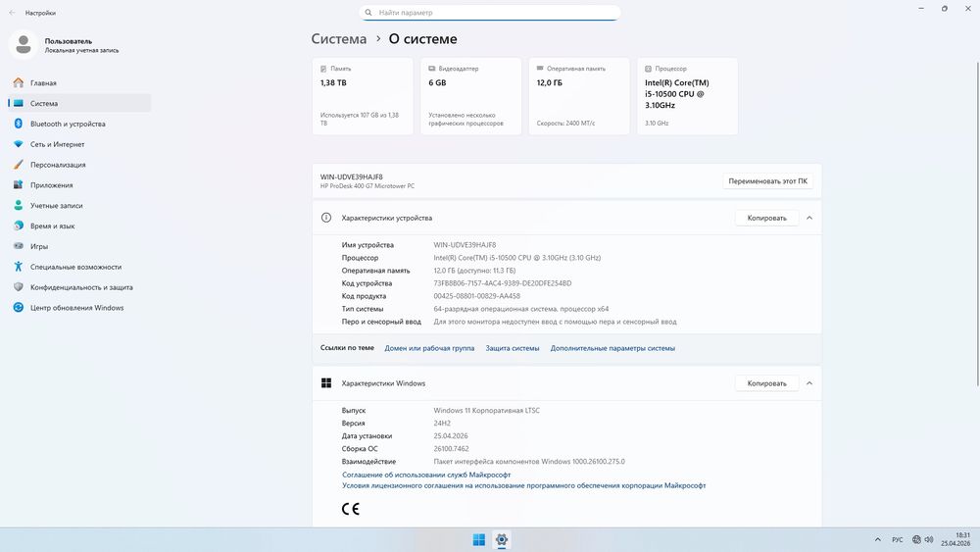
Task: Select Персонализация menu item
Action: (79, 165)
